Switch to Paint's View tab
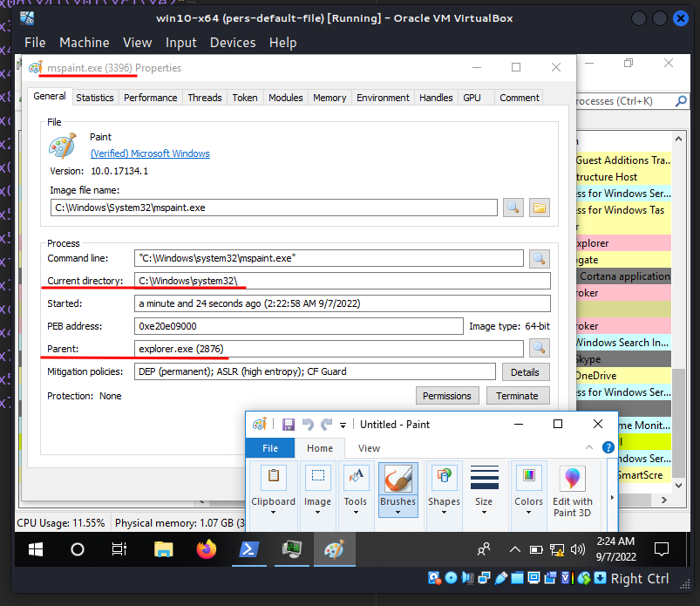Viewport: 700px width, 606px height. (369, 447)
